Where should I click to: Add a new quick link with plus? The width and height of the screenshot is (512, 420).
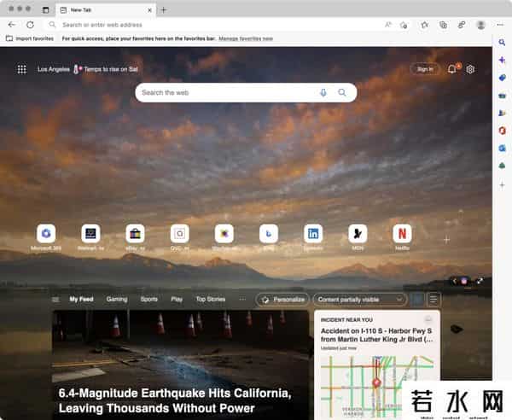pyautogui.click(x=446, y=240)
